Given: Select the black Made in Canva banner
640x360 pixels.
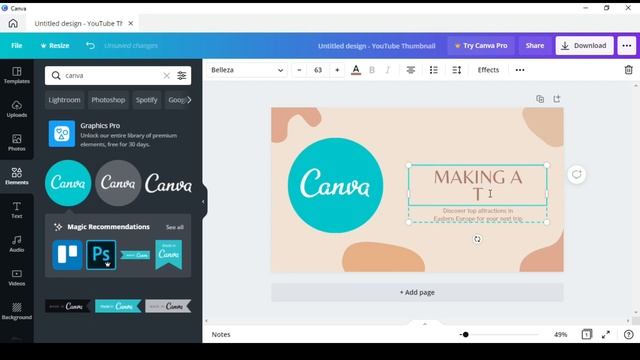Looking at the screenshot, I should pyautogui.click(x=68, y=306).
